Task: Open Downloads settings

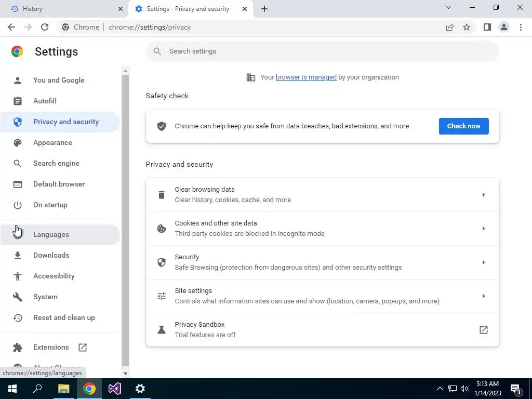Action: [x=60, y=255]
